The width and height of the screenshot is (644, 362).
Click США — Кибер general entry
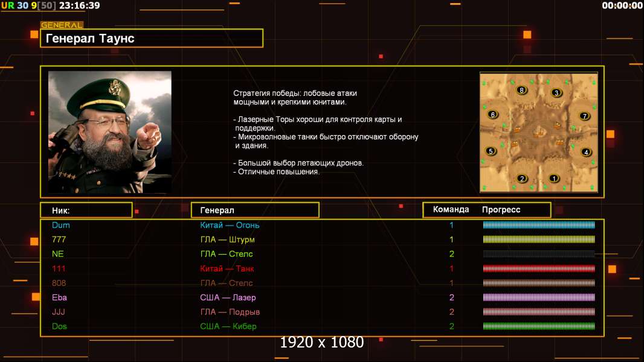click(x=228, y=326)
